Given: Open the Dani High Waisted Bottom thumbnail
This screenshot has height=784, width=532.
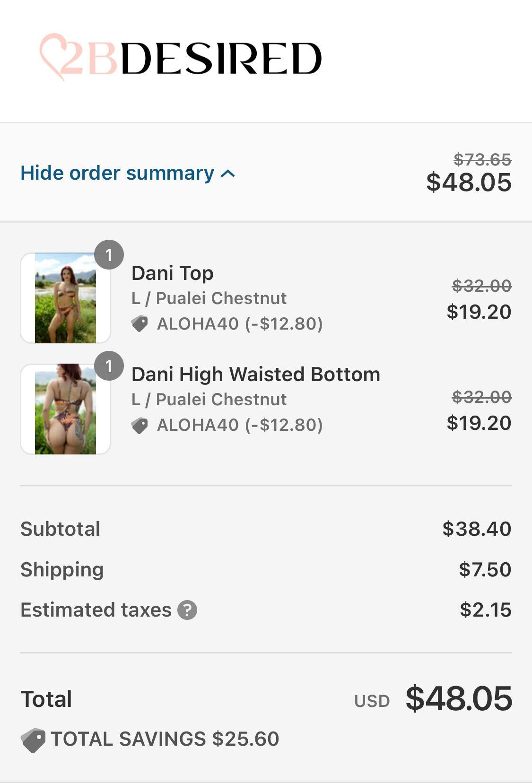Looking at the screenshot, I should [x=65, y=409].
